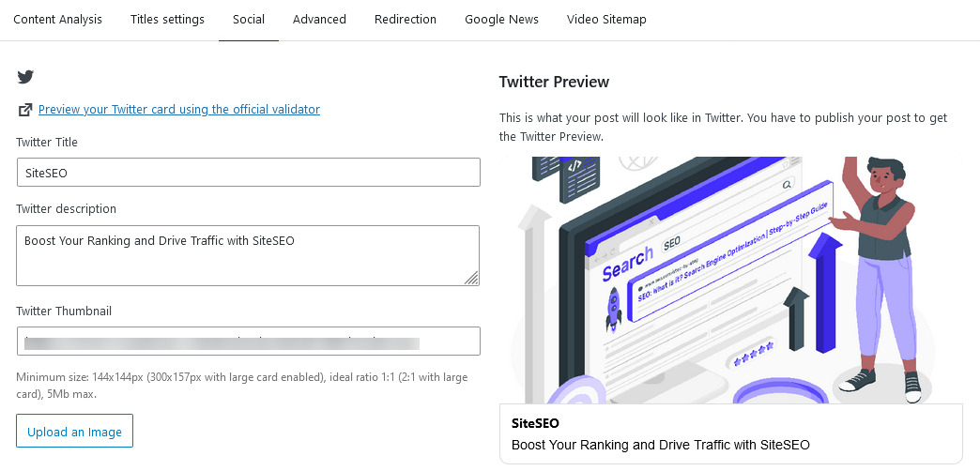Switch to Titles settings tab
Image resolution: width=980 pixels, height=471 pixels.
[167, 20]
